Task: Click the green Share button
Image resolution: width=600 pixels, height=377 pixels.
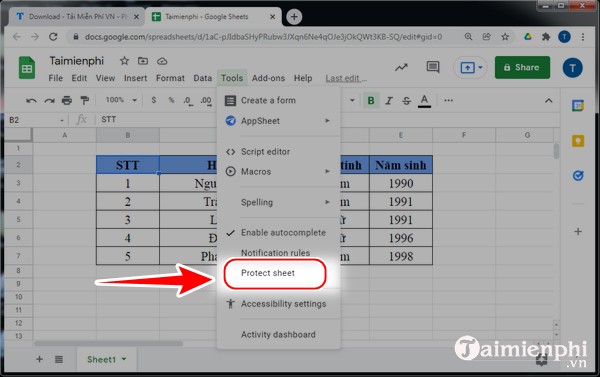Action: (522, 67)
